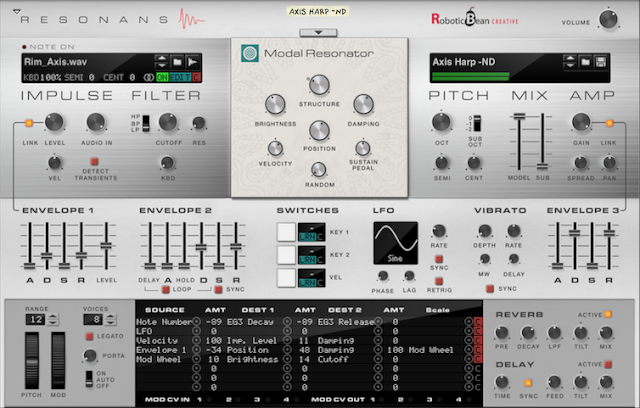Open the sample EDIT view
640x408 pixels.
tap(180, 77)
